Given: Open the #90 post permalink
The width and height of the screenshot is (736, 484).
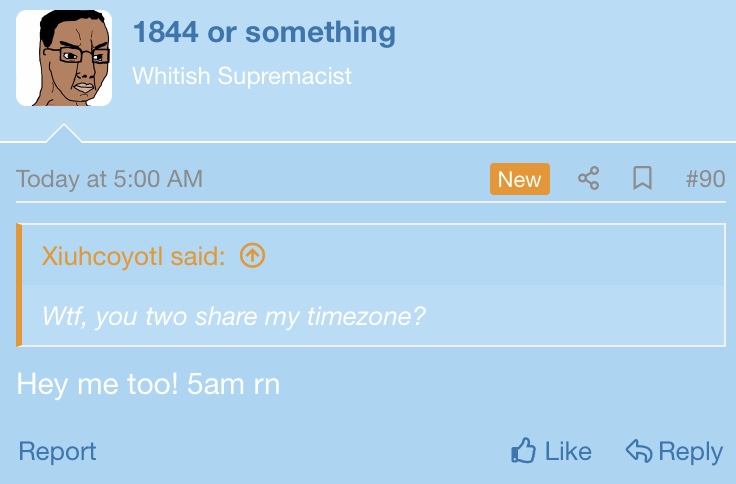Looking at the screenshot, I should (705, 179).
